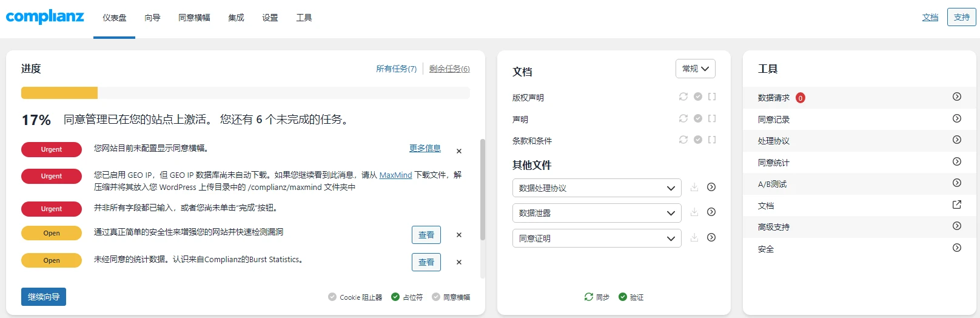Click shortcode brackets icon in 声明 row
Image resolution: width=980 pixels, height=318 pixels.
pos(712,118)
